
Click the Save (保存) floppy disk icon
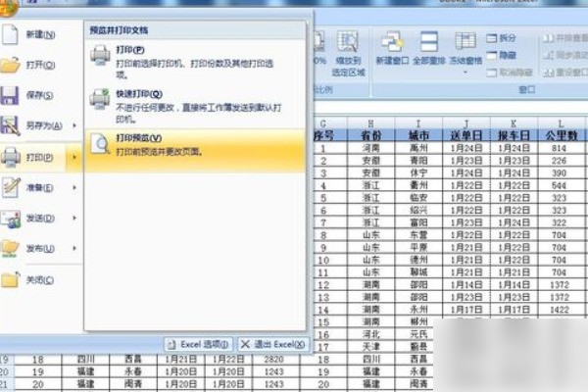11,96
